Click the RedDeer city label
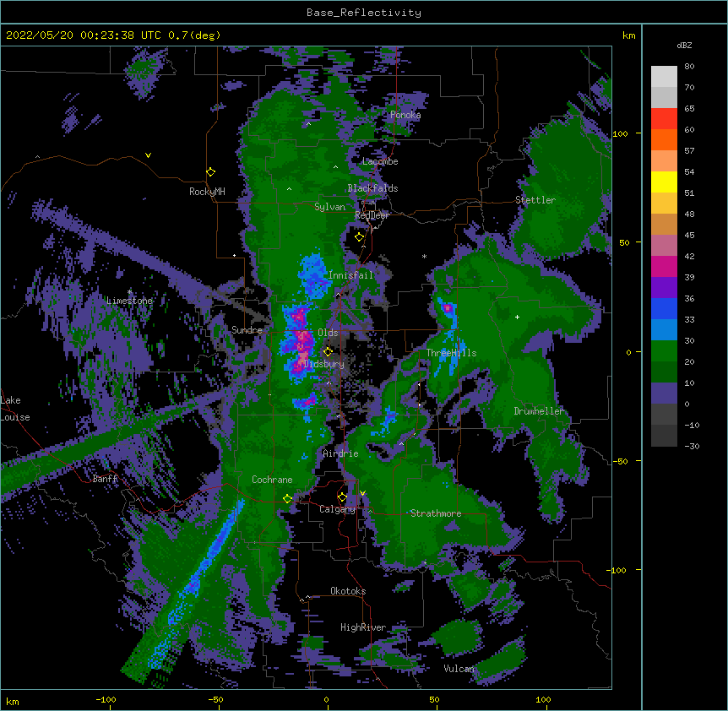The height and width of the screenshot is (711, 728). pyautogui.click(x=372, y=215)
